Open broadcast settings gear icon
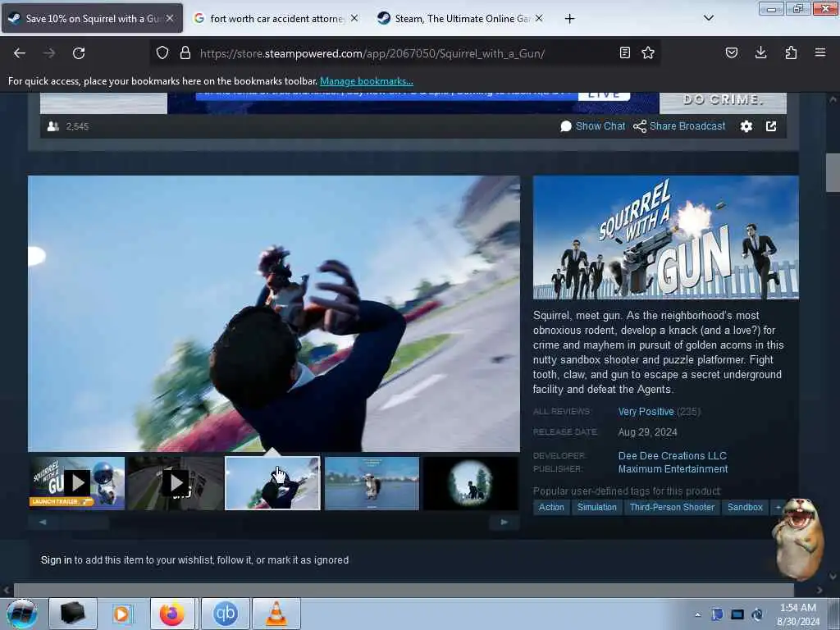 tap(746, 126)
